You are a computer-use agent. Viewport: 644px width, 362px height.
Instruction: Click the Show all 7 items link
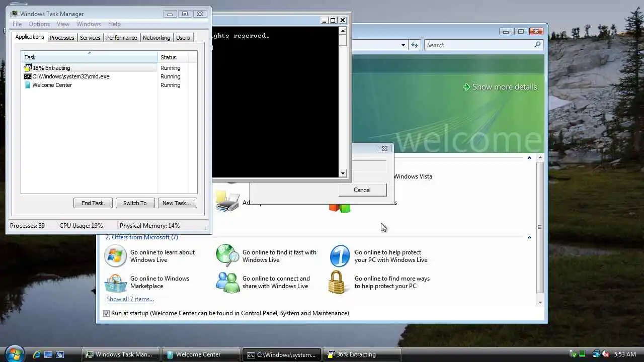(130, 299)
